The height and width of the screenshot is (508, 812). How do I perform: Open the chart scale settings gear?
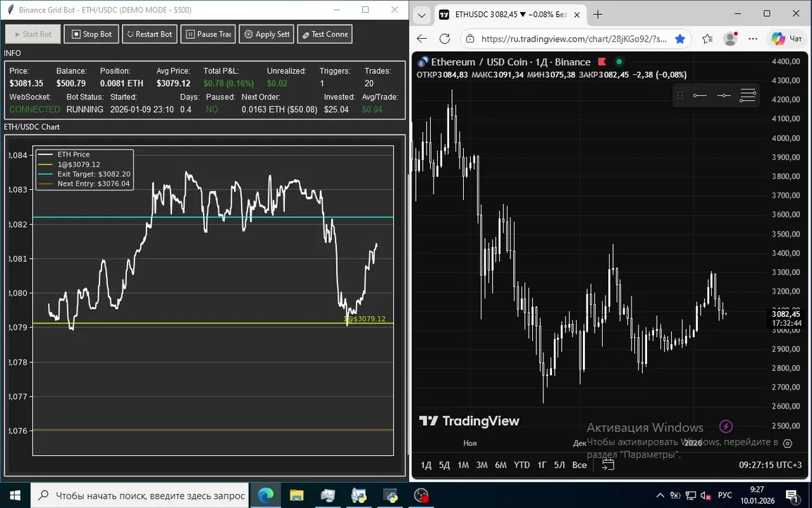[787, 443]
